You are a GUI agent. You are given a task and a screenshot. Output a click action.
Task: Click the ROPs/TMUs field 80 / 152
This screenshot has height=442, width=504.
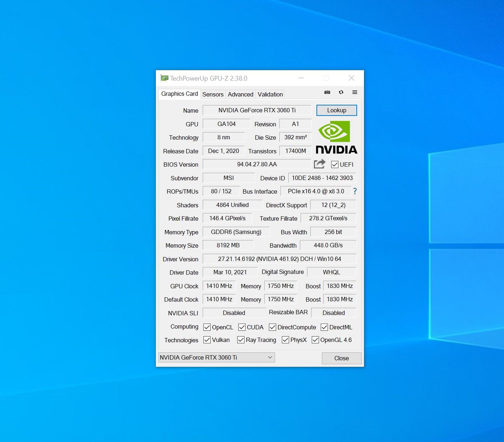tap(221, 191)
